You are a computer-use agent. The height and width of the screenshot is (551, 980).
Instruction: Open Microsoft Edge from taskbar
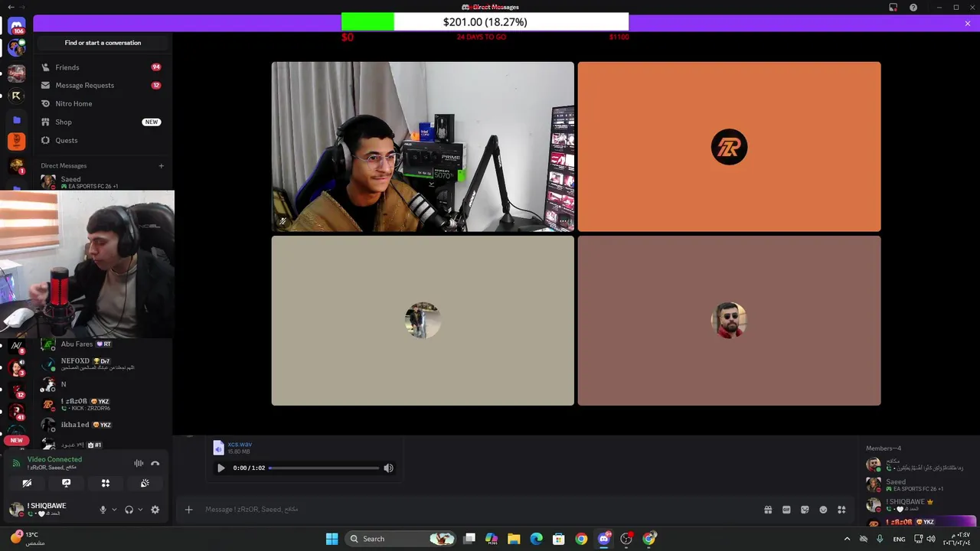tap(536, 539)
